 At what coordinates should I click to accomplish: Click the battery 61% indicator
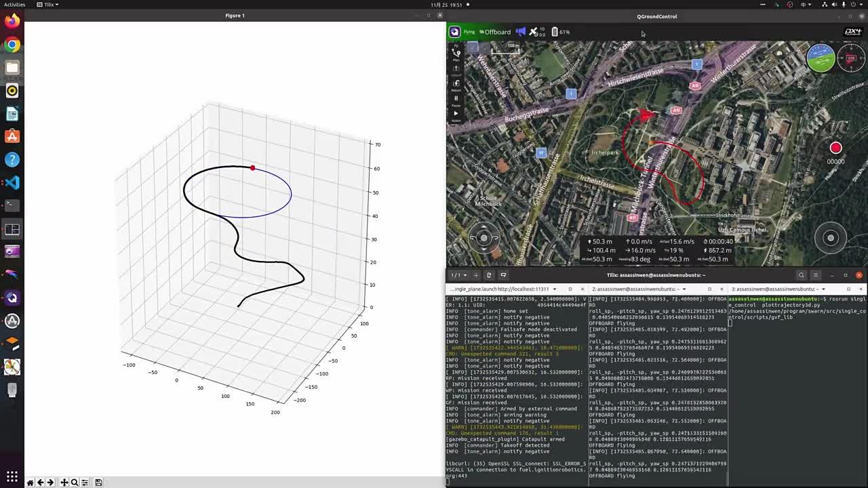[x=560, y=32]
